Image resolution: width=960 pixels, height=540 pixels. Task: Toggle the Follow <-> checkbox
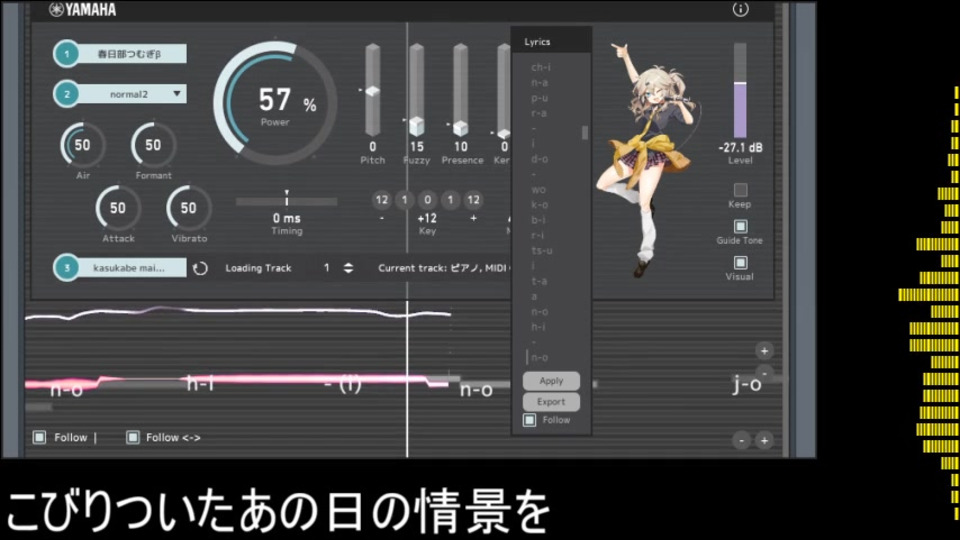(x=132, y=437)
